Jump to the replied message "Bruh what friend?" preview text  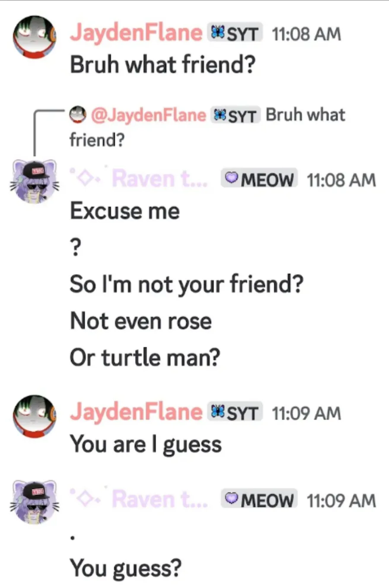[305, 115]
